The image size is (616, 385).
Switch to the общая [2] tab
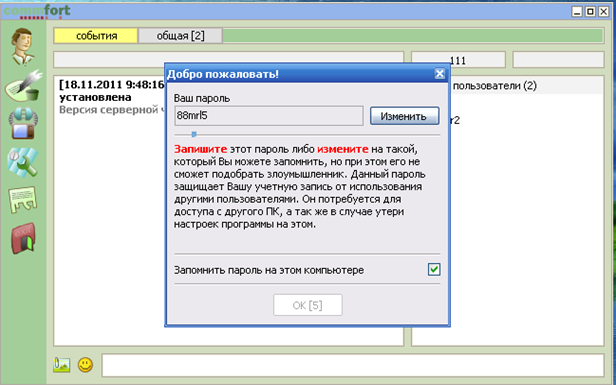pos(180,36)
